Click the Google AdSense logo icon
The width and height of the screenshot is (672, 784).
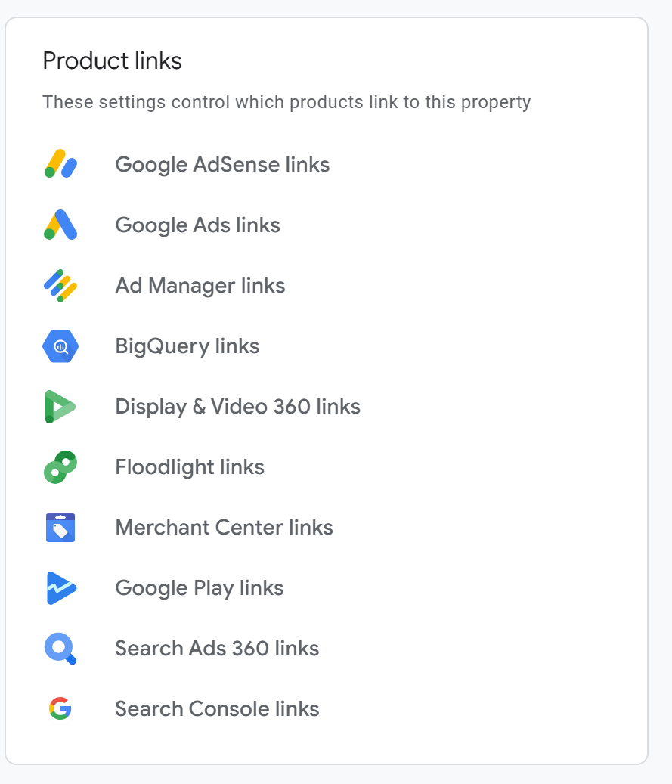[60, 164]
